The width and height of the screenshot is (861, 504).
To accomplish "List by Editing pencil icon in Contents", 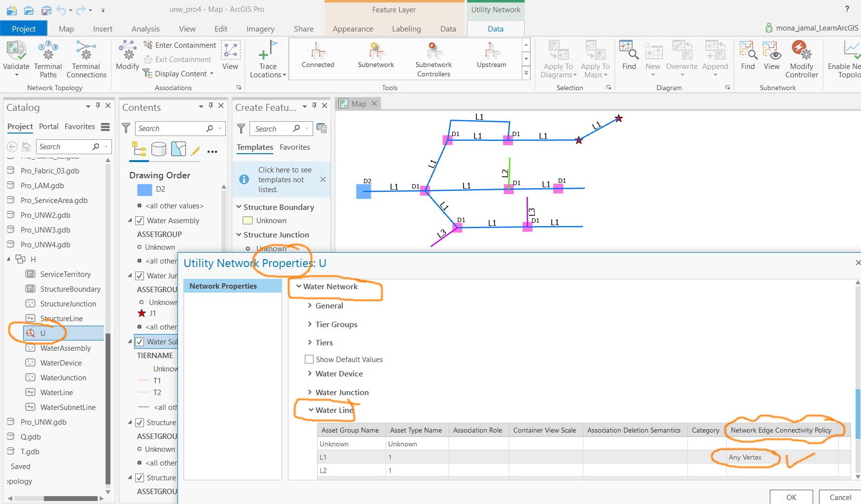I will tap(195, 150).
